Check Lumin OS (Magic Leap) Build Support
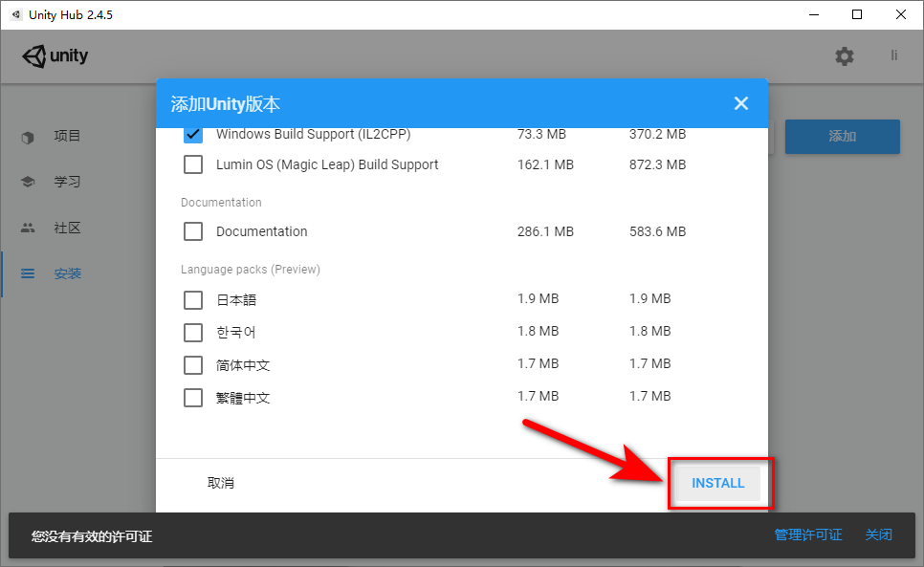The image size is (924, 567). [193, 164]
